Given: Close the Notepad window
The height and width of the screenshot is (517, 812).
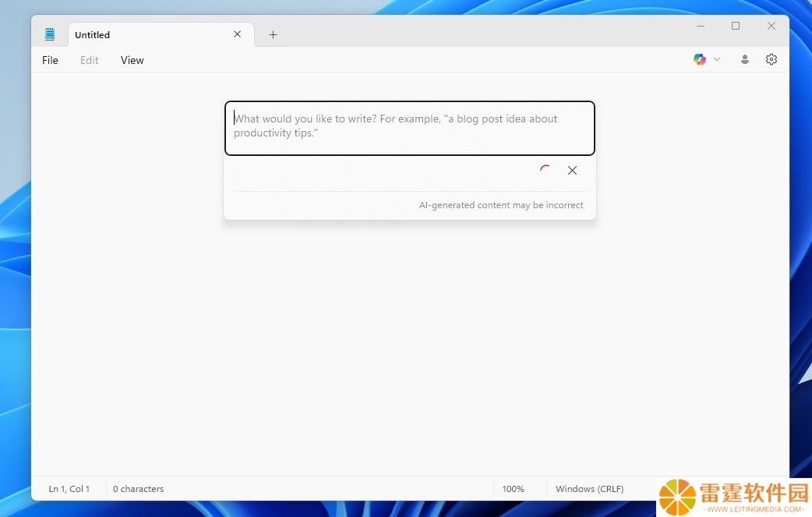Looking at the screenshot, I should click(771, 26).
